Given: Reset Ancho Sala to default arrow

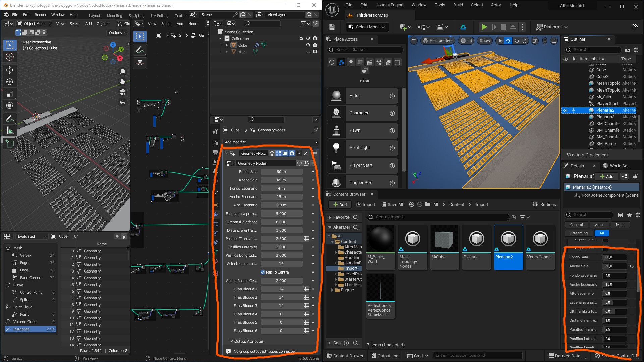Looking at the screenshot, I should point(632,266).
